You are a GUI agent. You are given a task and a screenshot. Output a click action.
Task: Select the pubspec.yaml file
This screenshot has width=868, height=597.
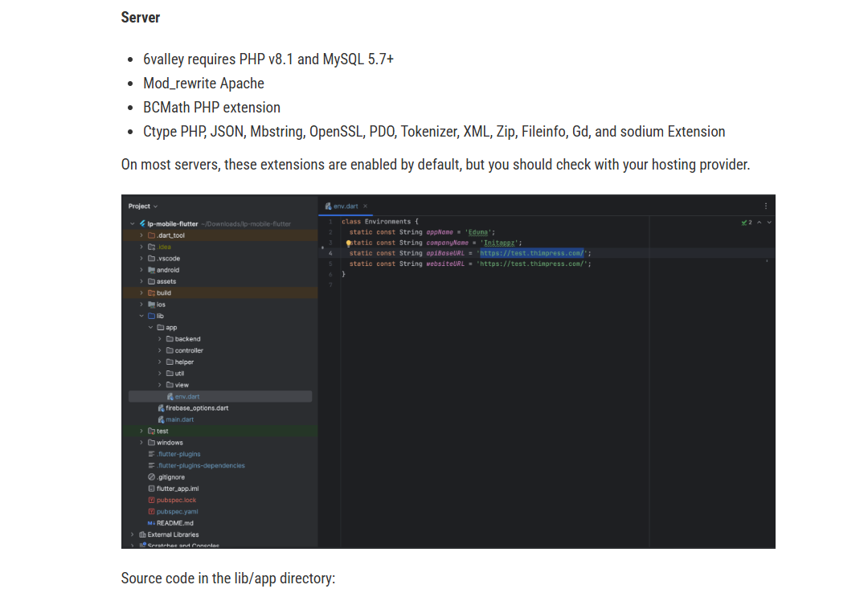pos(173,512)
